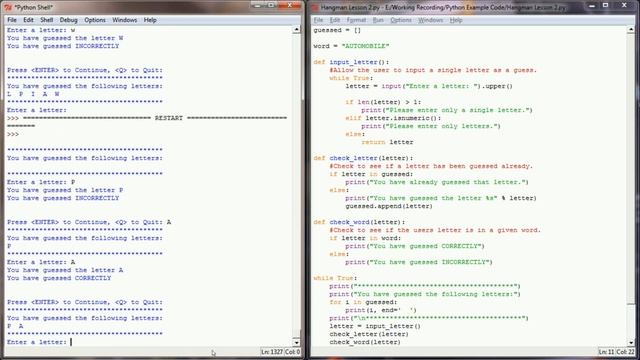
Task: Click the 'L P I A W' guessed letters line
Action: pos(33,94)
